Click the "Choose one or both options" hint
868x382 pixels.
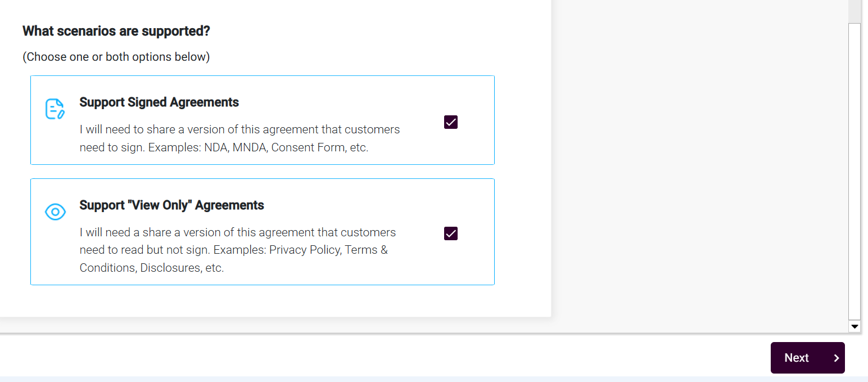pyautogui.click(x=116, y=57)
